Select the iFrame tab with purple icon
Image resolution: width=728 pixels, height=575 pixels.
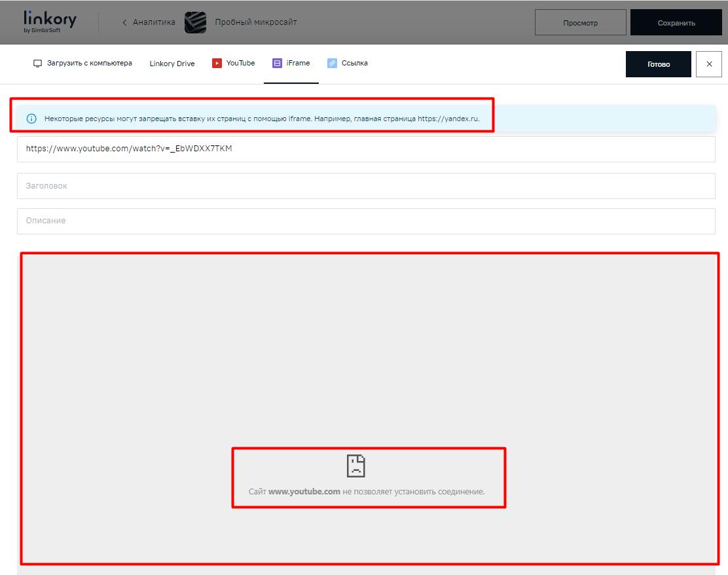tap(291, 64)
